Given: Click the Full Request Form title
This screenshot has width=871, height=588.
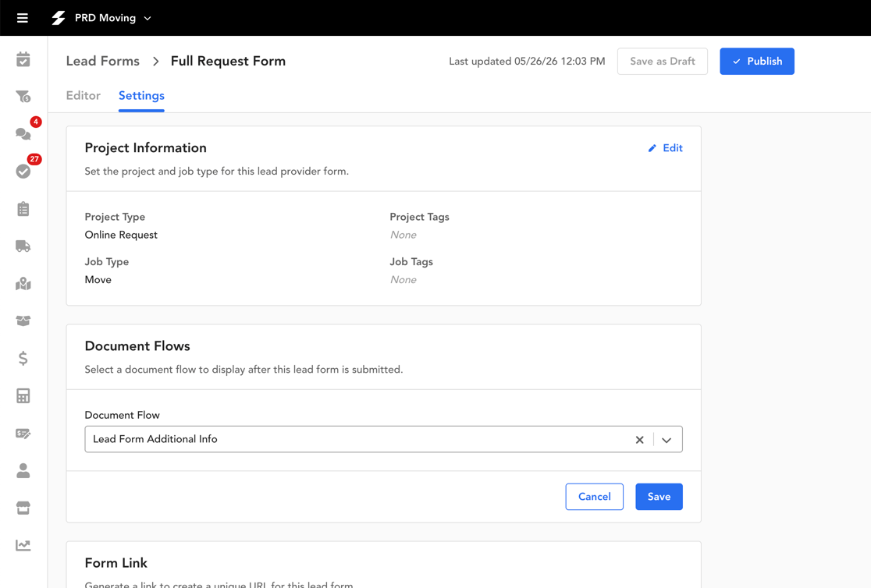Looking at the screenshot, I should click(x=228, y=61).
